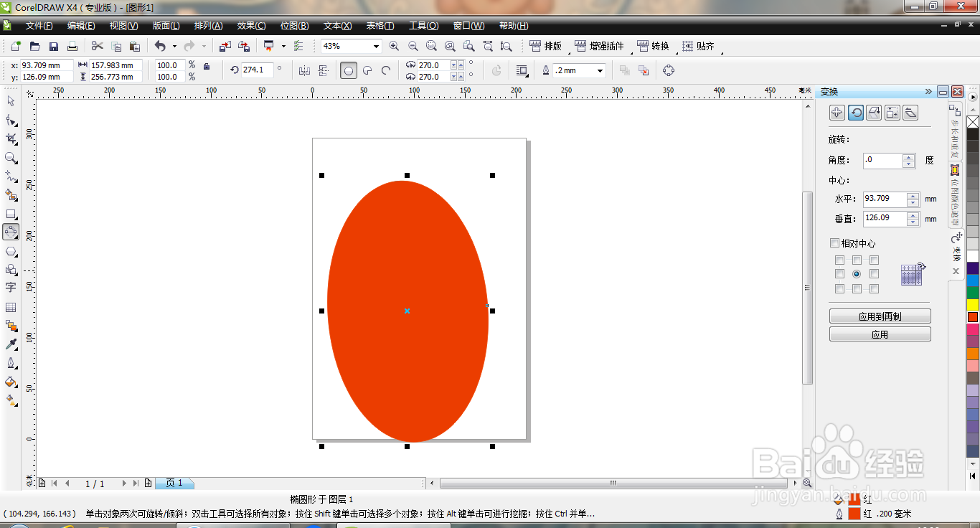Expand the 排版 toolbar flyout
Screen dimensions: 980x528
click(569, 52)
